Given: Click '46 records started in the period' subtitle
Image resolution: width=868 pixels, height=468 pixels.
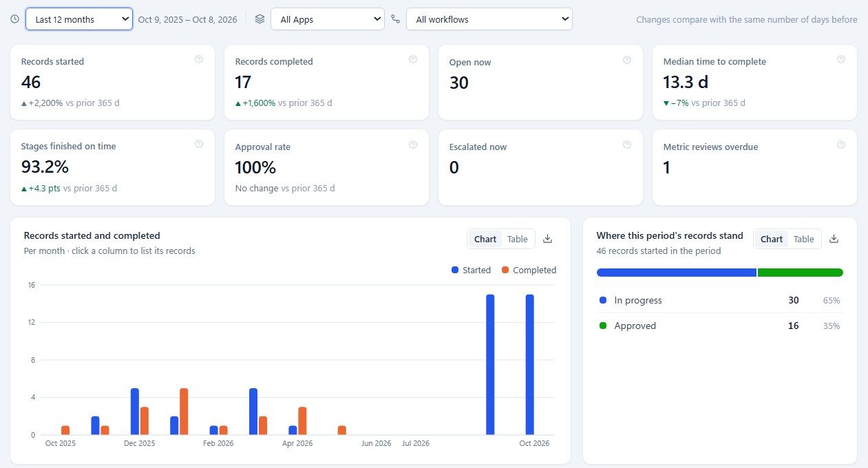Looking at the screenshot, I should coord(659,251).
